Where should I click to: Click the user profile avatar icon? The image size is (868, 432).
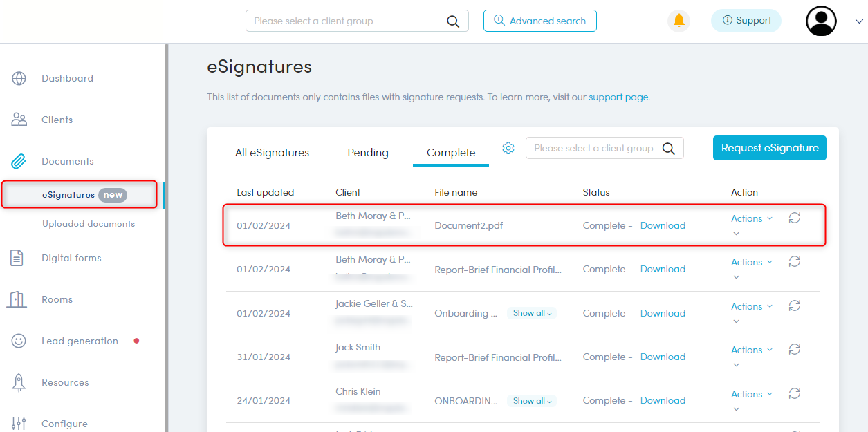pyautogui.click(x=821, y=21)
